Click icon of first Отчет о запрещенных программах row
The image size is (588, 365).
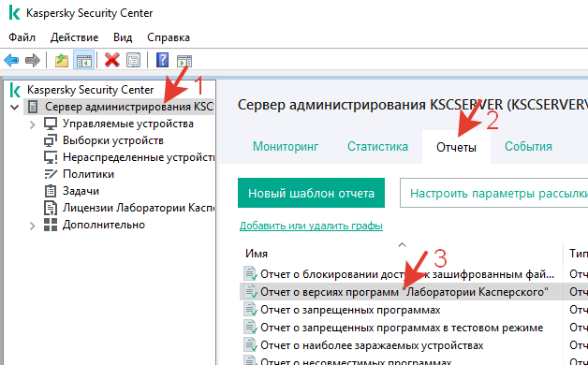tap(250, 310)
